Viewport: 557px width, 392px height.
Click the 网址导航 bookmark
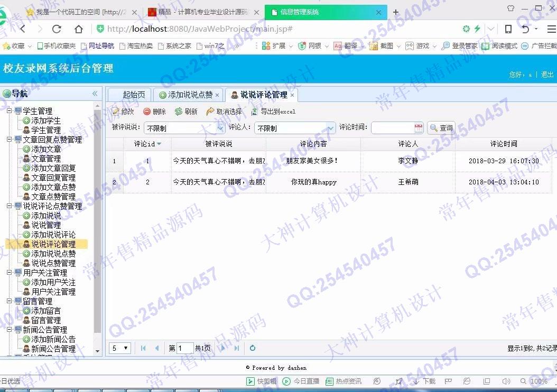(98, 46)
